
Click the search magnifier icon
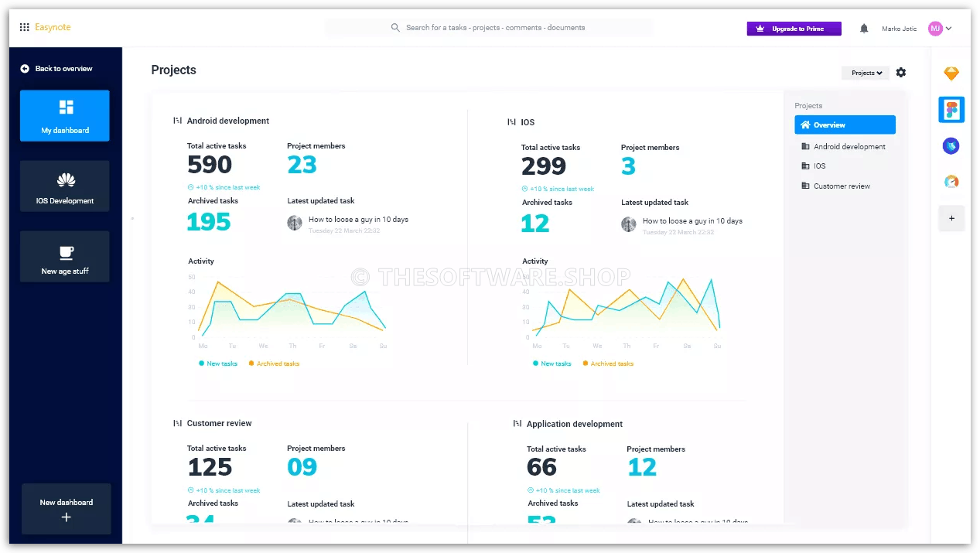point(396,28)
